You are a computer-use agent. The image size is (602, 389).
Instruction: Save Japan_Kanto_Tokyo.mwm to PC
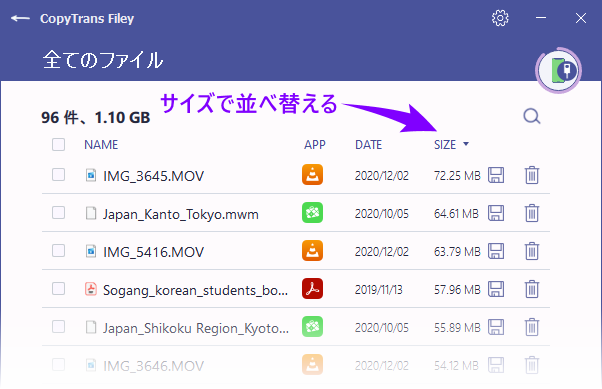(x=496, y=213)
